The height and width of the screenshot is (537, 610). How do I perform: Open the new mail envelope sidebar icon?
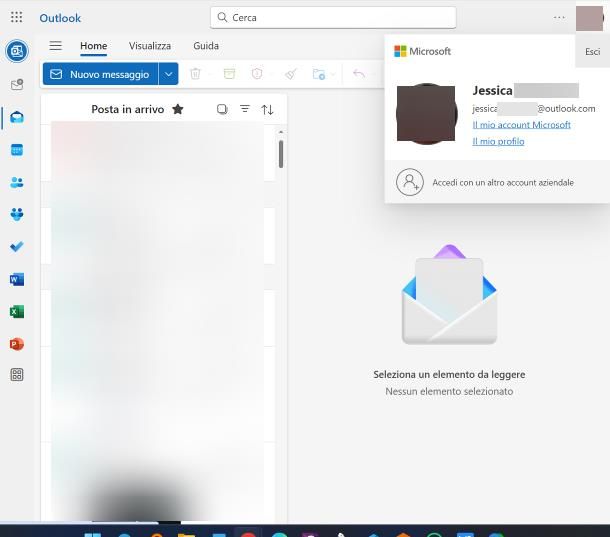coord(17,84)
